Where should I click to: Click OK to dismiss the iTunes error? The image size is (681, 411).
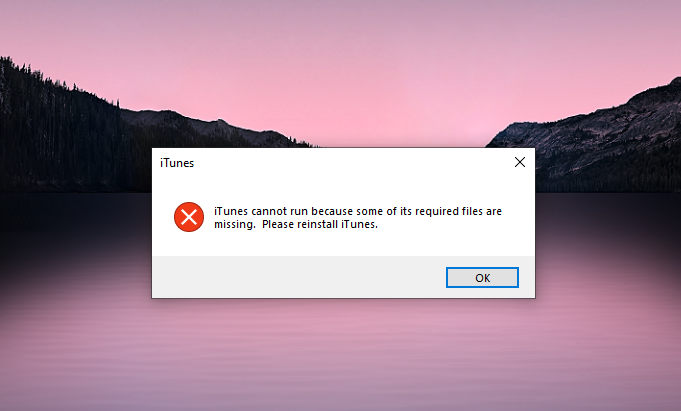click(x=482, y=278)
